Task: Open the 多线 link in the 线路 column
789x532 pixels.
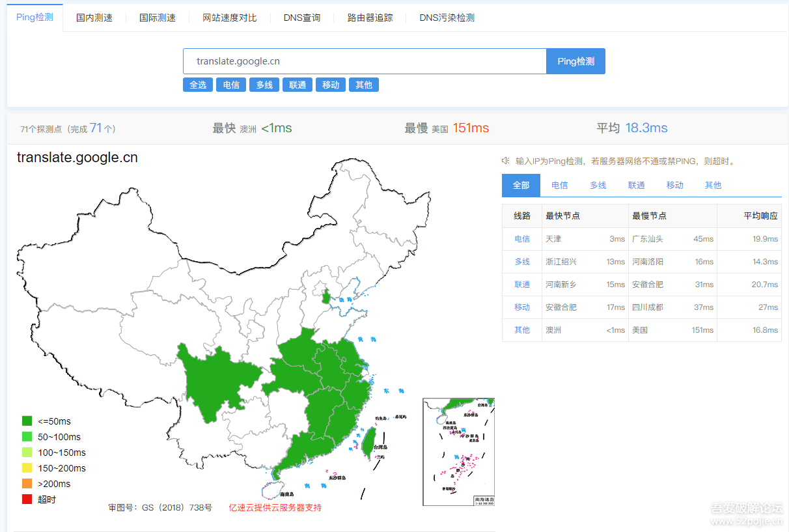Action: (x=522, y=262)
